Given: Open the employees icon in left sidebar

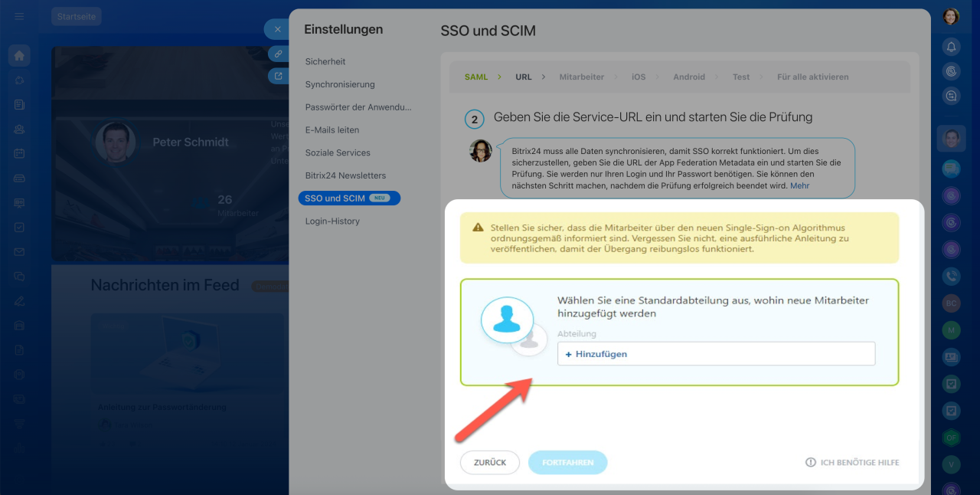Looking at the screenshot, I should 19,129.
